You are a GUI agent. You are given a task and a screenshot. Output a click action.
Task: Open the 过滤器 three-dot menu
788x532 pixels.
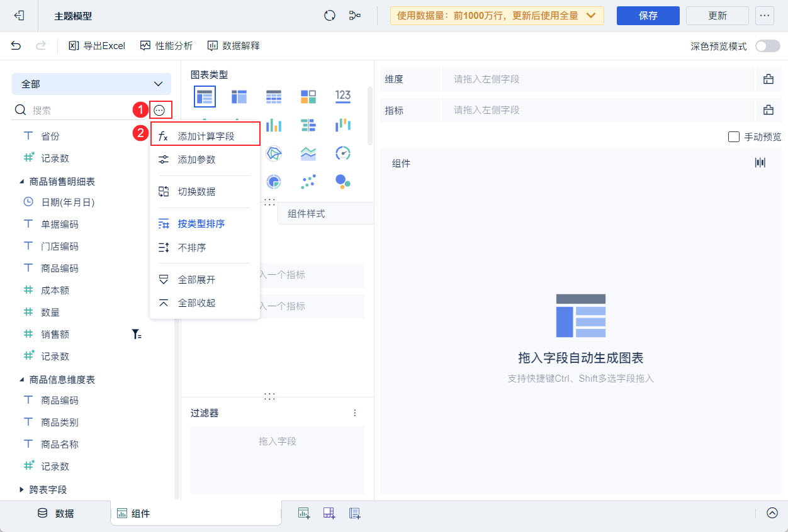click(355, 413)
